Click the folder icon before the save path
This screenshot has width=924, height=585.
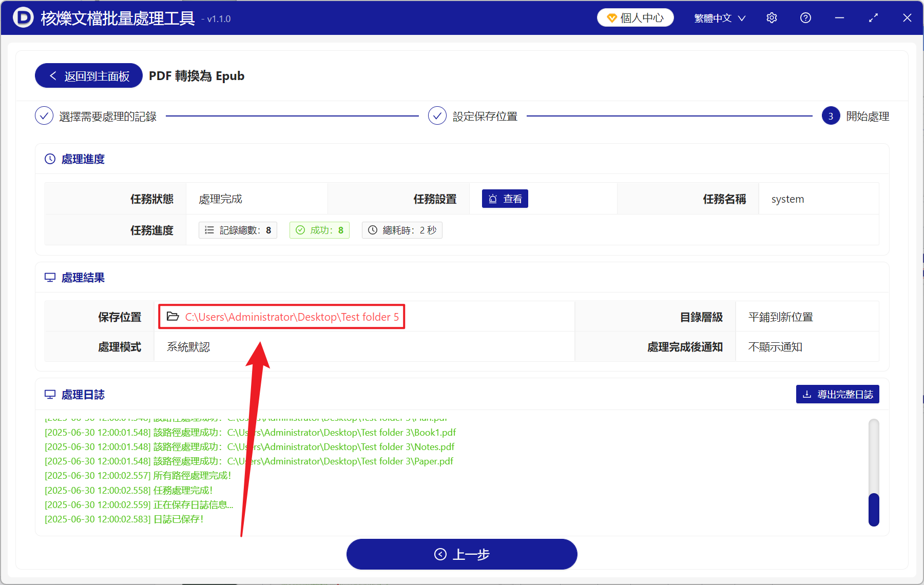tap(173, 317)
